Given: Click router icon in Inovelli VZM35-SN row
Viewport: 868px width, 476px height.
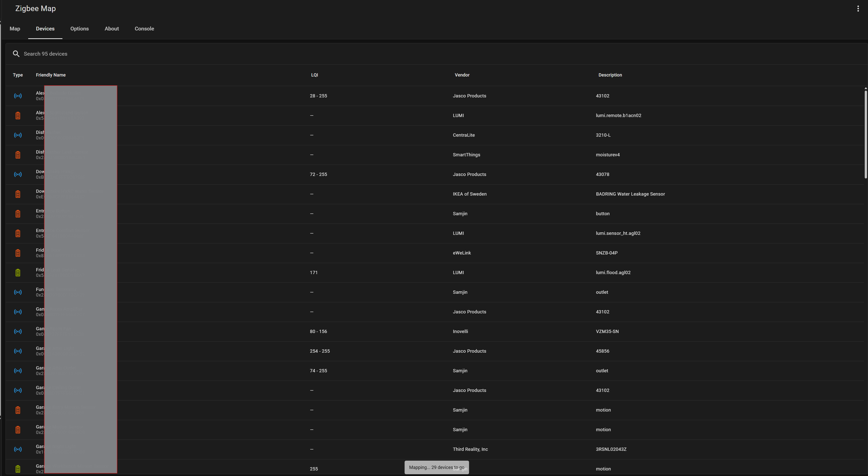Looking at the screenshot, I should (x=18, y=332).
